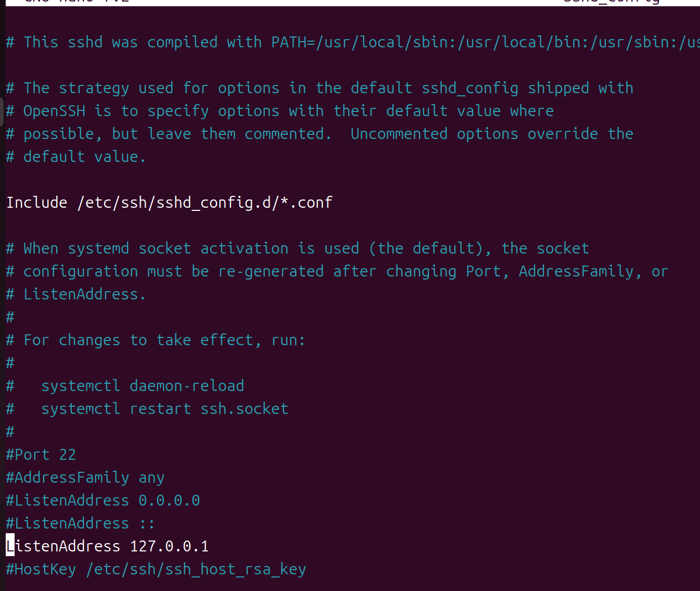Screen dimensions: 700x591
Task: Click the 'When systemd socket activation' line
Action: (x=298, y=248)
